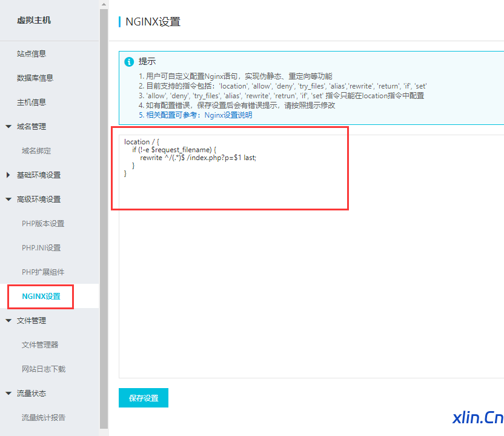The width and height of the screenshot is (504, 436).
Task: Click the 虚拟主机 sidebar heading
Action: (x=34, y=20)
